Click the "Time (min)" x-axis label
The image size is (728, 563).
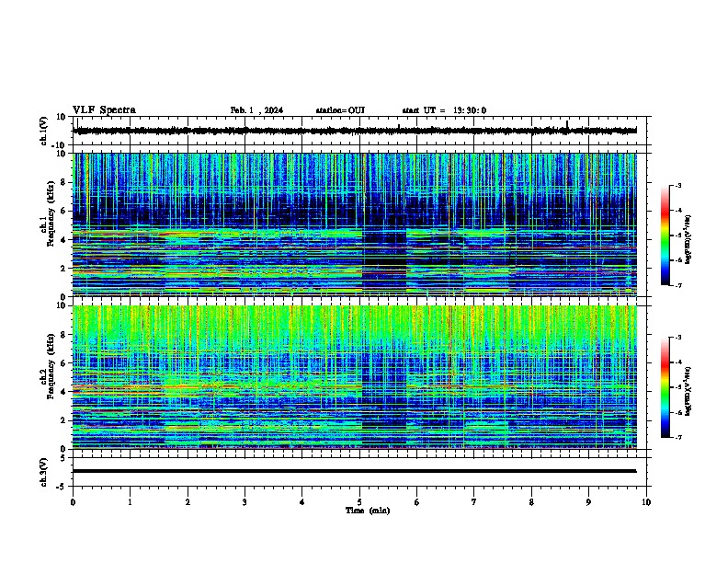click(368, 511)
